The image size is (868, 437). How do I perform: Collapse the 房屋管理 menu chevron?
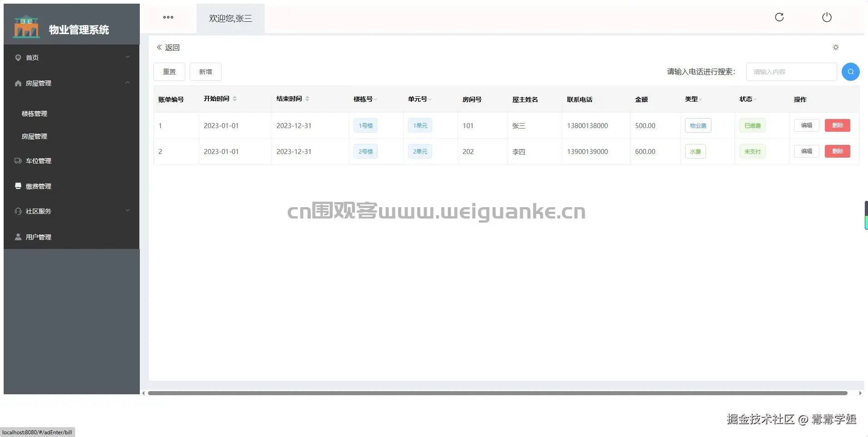[128, 83]
